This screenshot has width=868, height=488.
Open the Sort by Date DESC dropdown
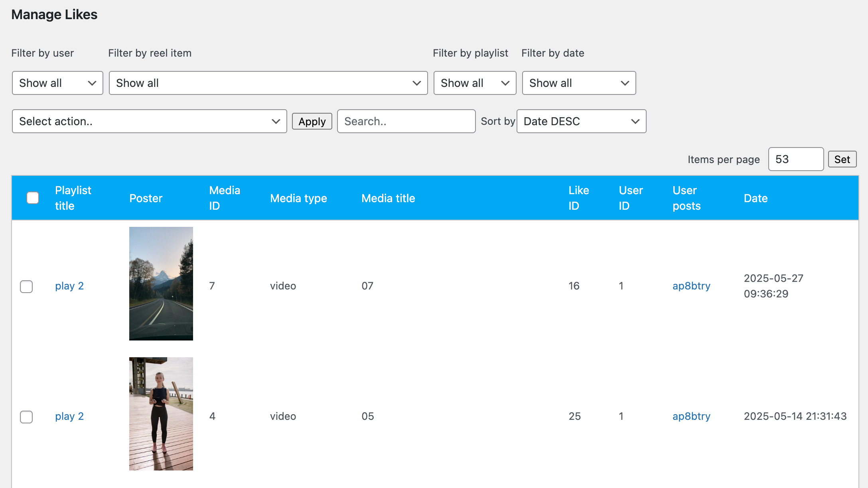click(x=581, y=121)
